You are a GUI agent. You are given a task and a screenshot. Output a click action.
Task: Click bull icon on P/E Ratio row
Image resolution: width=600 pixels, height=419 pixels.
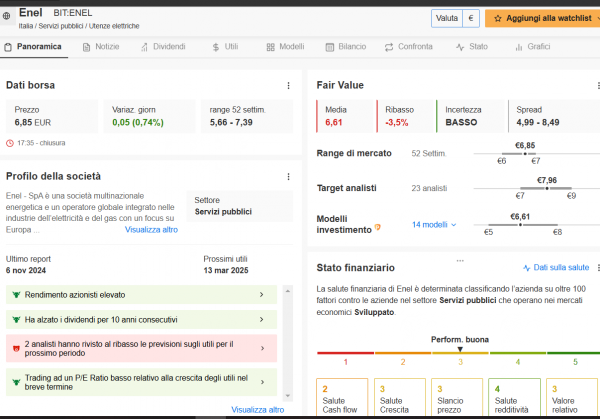[16, 382]
